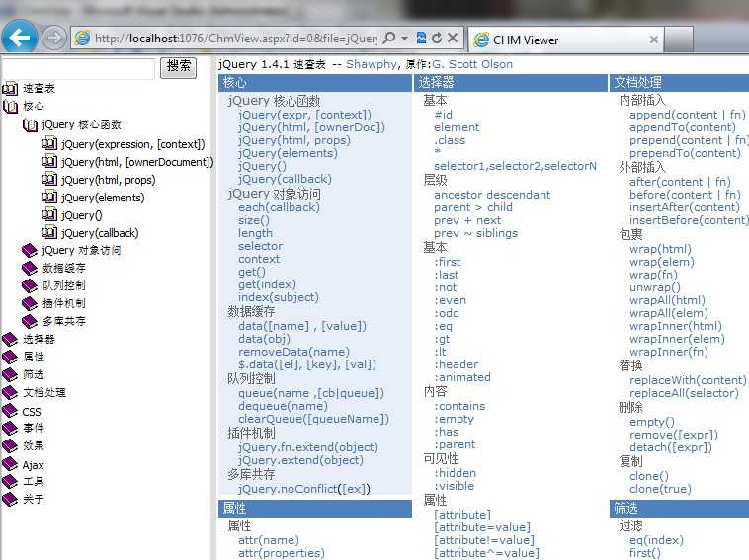Open the ancestor descendant selector link
Viewport: 749px width, 560px height.
coord(492,195)
